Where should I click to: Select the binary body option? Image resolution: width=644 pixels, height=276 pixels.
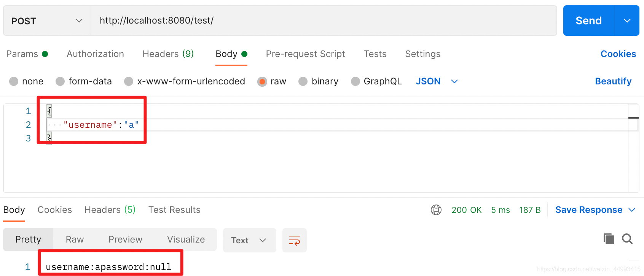(303, 81)
